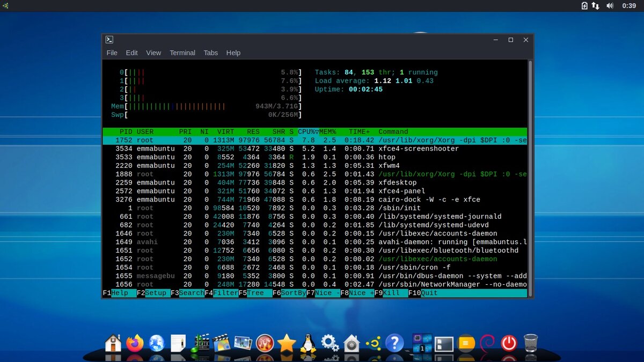The width and height of the screenshot is (644, 362).
Task: Select the xfwm4 process row
Action: click(x=315, y=166)
